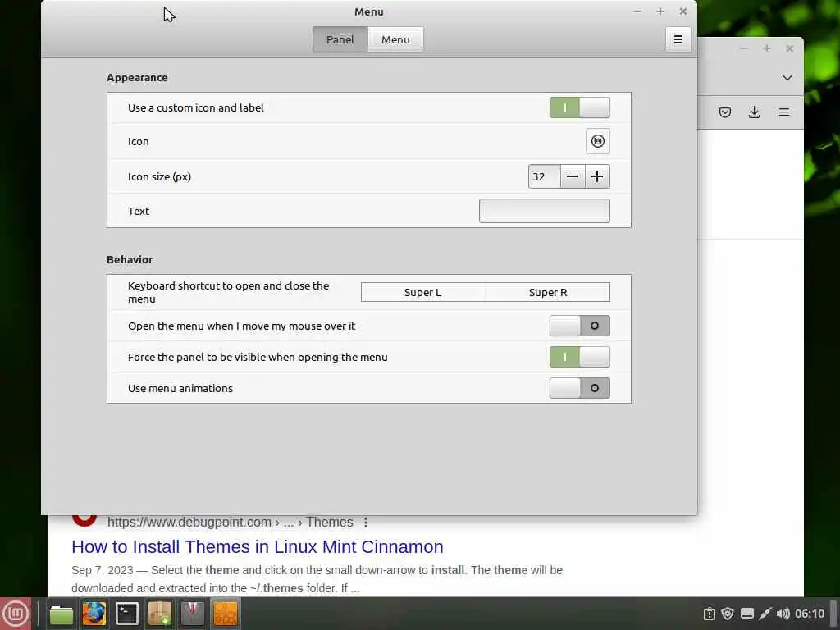
Task: Toggle Use a custom icon and label
Action: (580, 107)
